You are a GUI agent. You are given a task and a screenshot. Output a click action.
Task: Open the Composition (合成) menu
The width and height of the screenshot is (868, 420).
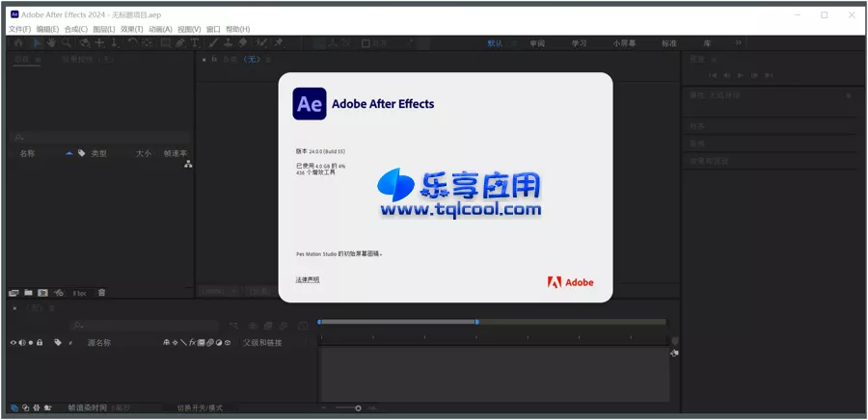pyautogui.click(x=76, y=29)
